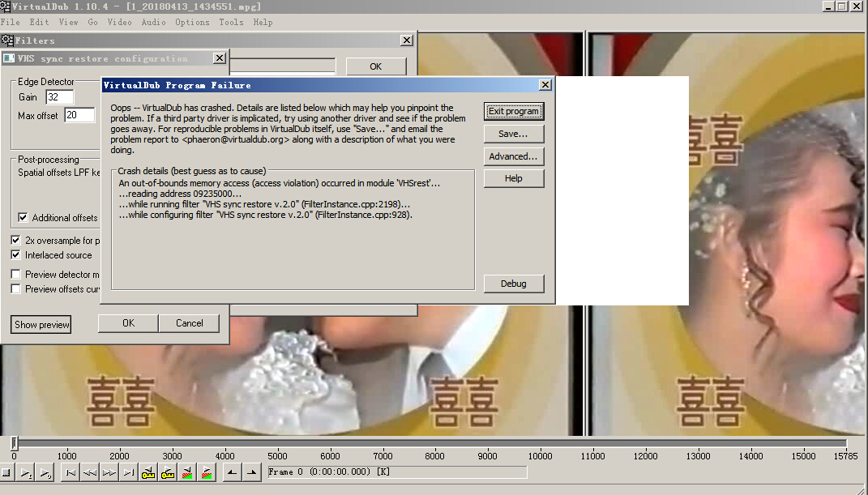This screenshot has width=868, height=495.
Task: Click the VHS sync restore dialog icon
Action: (x=8, y=58)
